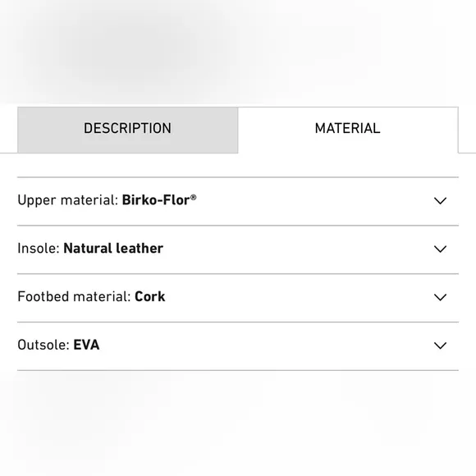Click the chevron icon next to Cork
The image size is (476, 476).
[x=440, y=297]
